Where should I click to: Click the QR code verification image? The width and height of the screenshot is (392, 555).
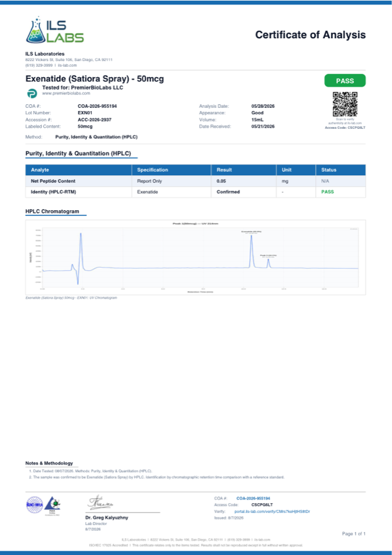(x=345, y=104)
